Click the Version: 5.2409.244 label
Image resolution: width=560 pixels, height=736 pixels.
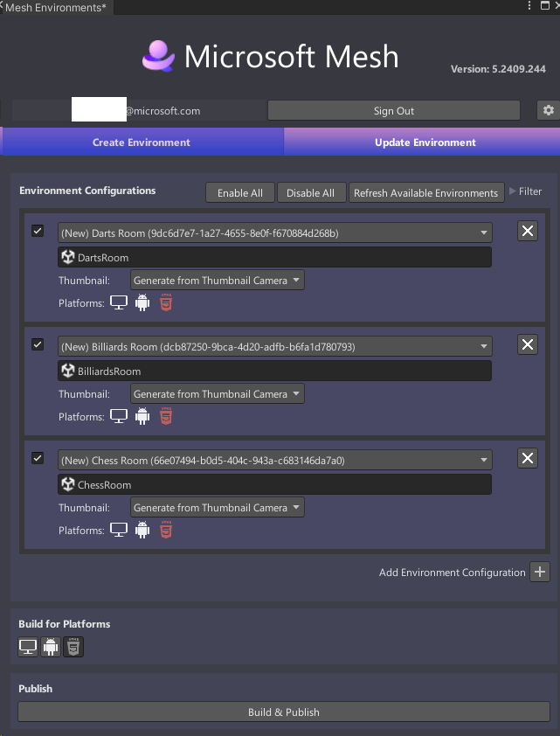pos(498,69)
